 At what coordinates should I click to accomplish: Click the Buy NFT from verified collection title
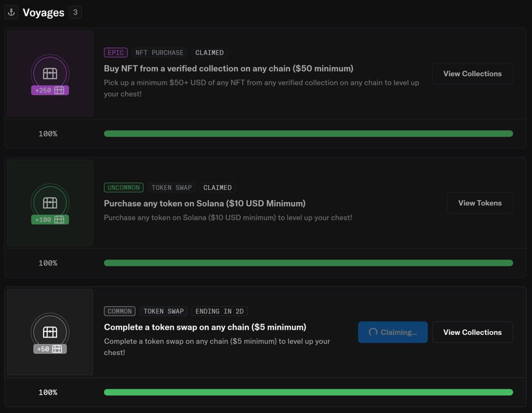[x=228, y=69]
